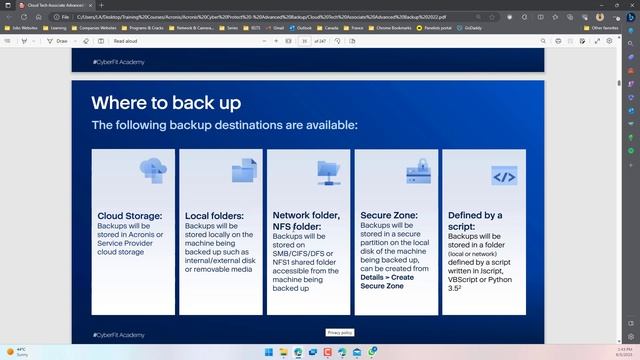The image size is (640, 360).
Task: Click the Save as icon with pencil
Action: (x=582, y=41)
